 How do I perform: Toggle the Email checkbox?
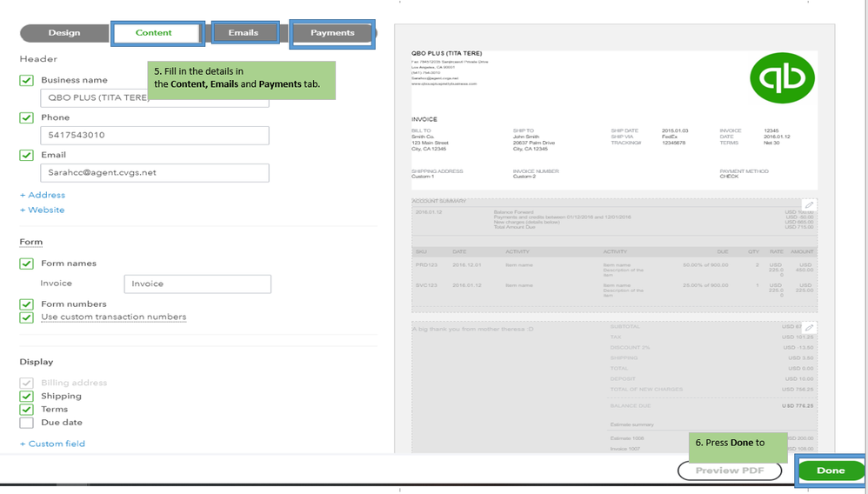point(27,155)
